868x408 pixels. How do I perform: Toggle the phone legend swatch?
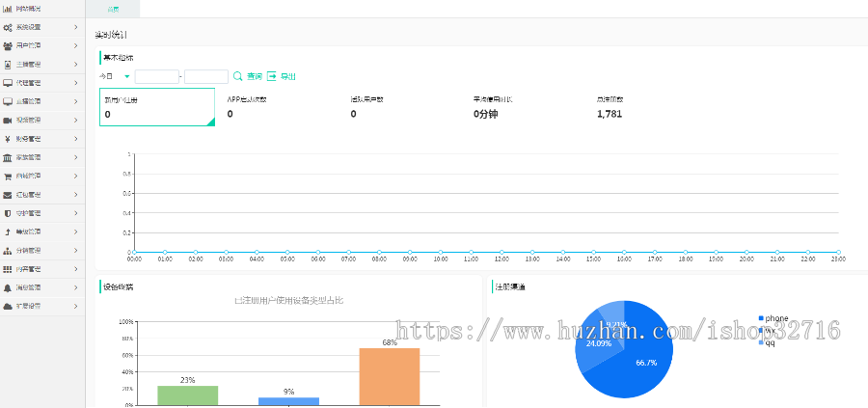tap(761, 318)
